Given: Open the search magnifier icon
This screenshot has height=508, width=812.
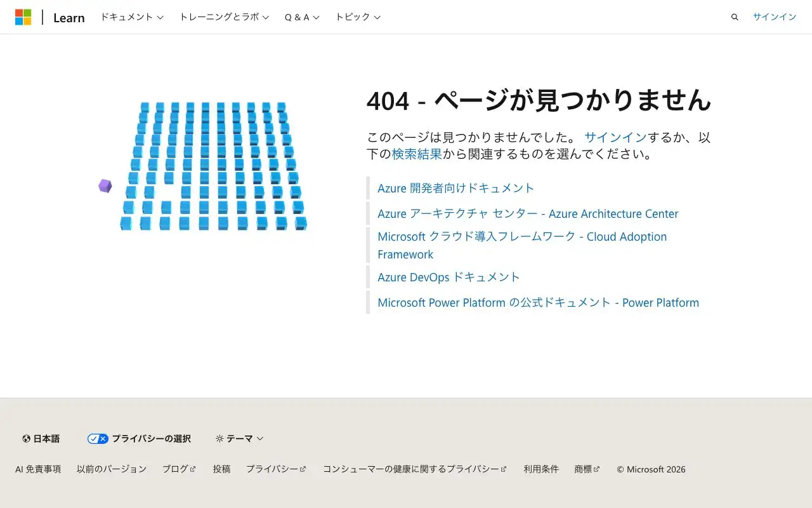Looking at the screenshot, I should 735,17.
